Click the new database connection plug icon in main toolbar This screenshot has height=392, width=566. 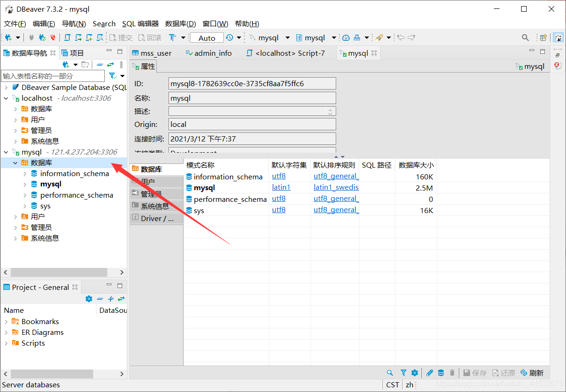[x=8, y=37]
